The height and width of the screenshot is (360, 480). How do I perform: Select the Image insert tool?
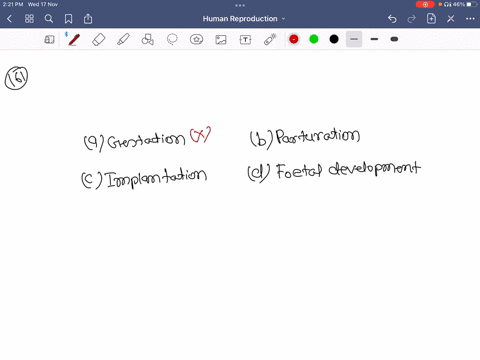[221, 40]
